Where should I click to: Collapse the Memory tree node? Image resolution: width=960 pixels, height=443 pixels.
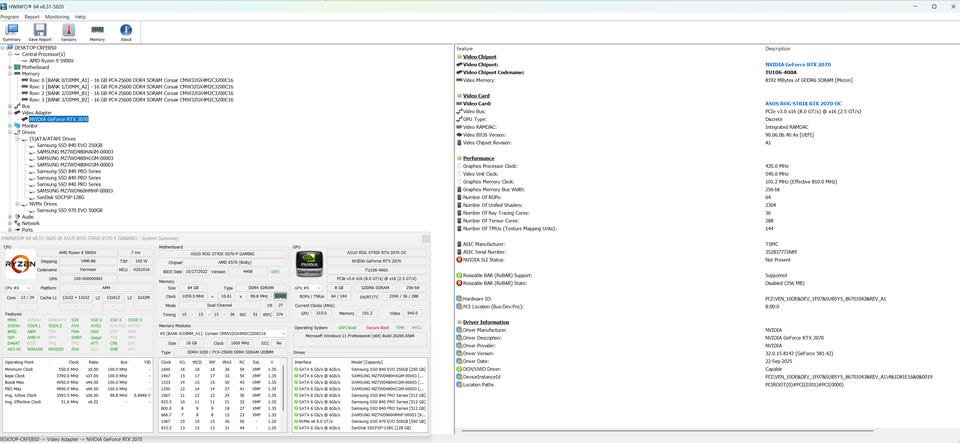click(x=10, y=73)
